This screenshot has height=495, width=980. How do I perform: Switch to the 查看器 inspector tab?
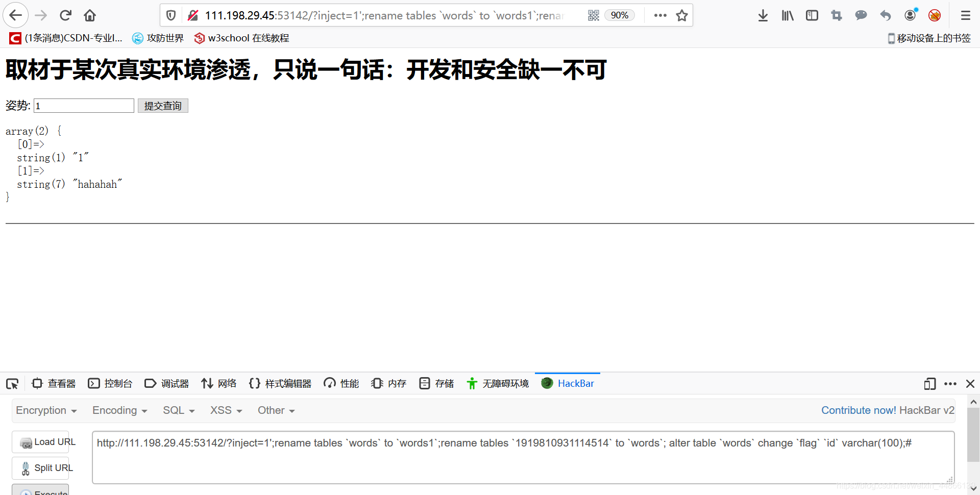pyautogui.click(x=54, y=383)
